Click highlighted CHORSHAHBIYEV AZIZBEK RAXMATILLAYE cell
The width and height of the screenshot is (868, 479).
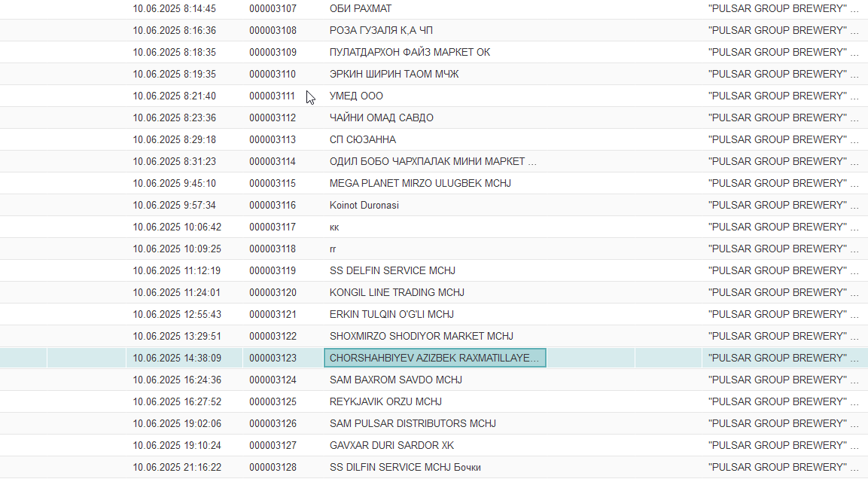pos(435,358)
